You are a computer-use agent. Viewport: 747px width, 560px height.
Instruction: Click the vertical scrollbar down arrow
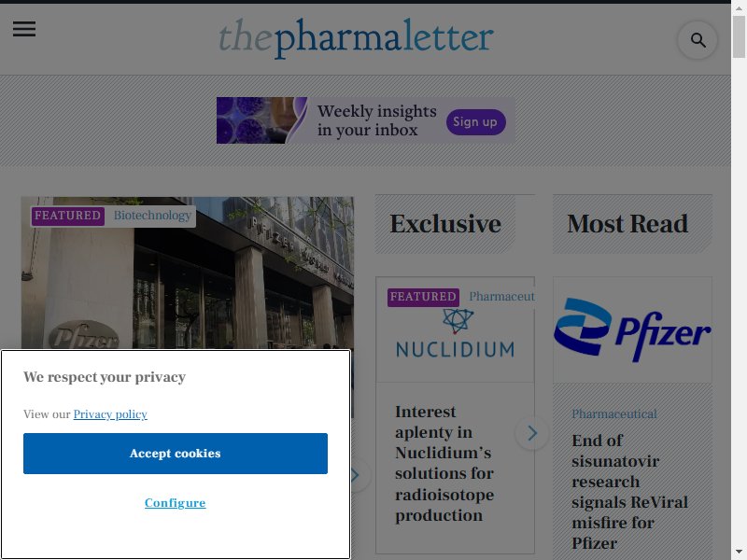pos(739,553)
